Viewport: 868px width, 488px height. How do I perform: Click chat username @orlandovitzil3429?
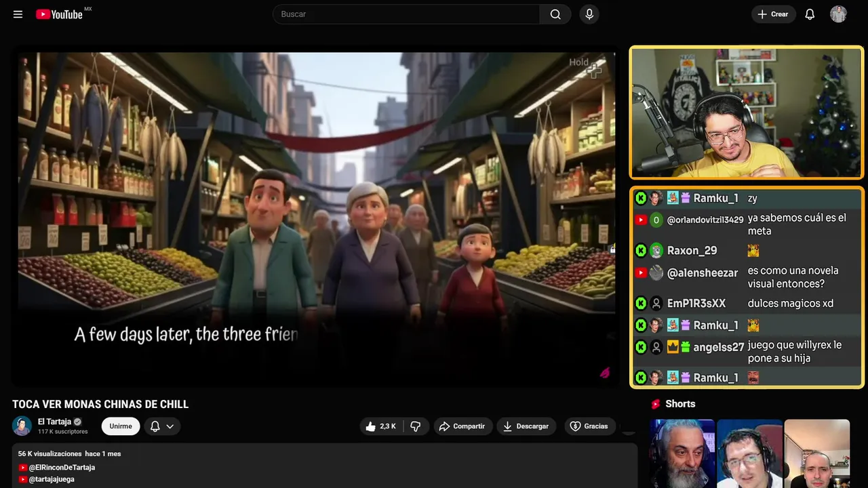click(705, 220)
